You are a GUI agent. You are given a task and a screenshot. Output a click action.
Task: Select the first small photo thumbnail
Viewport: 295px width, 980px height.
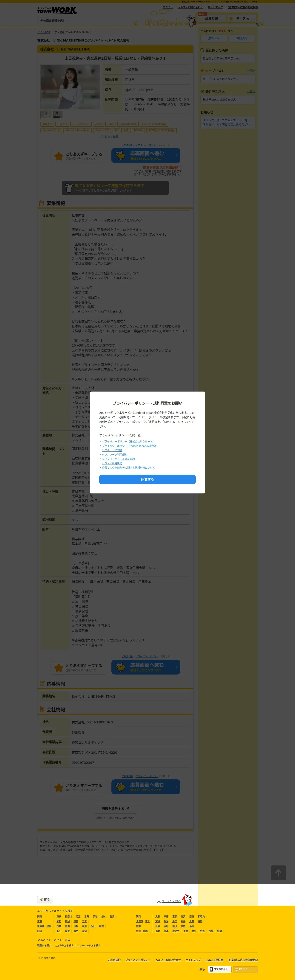click(x=46, y=115)
